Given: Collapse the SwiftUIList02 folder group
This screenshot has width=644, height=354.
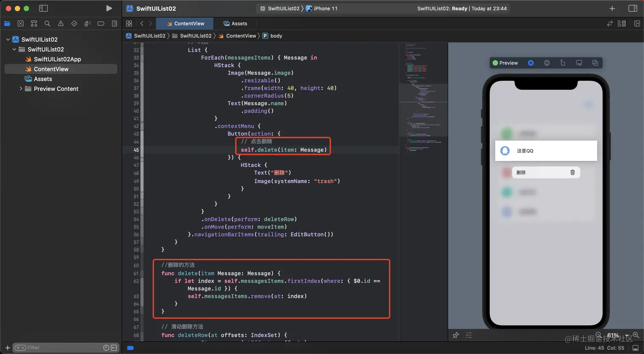Looking at the screenshot, I should tap(14, 49).
